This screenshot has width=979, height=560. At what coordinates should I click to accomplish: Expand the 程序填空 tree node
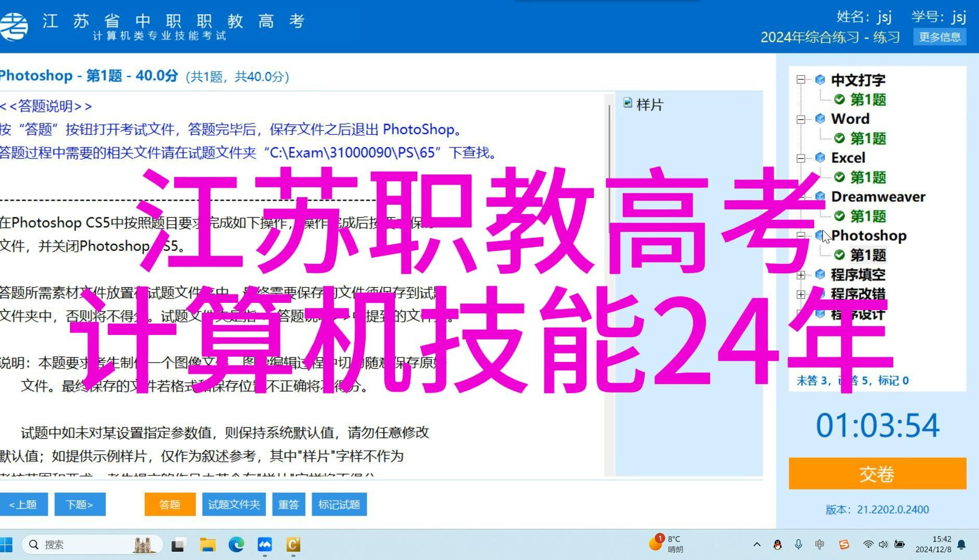click(x=801, y=275)
